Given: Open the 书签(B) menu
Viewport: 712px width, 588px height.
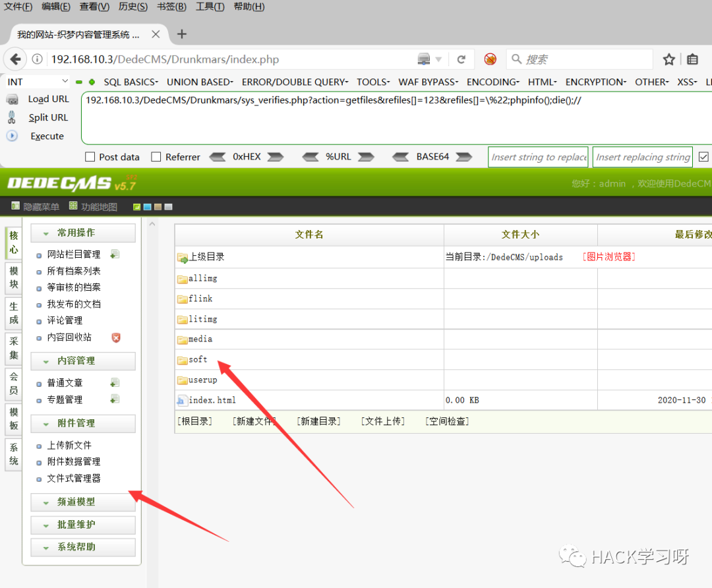Looking at the screenshot, I should click(x=171, y=7).
